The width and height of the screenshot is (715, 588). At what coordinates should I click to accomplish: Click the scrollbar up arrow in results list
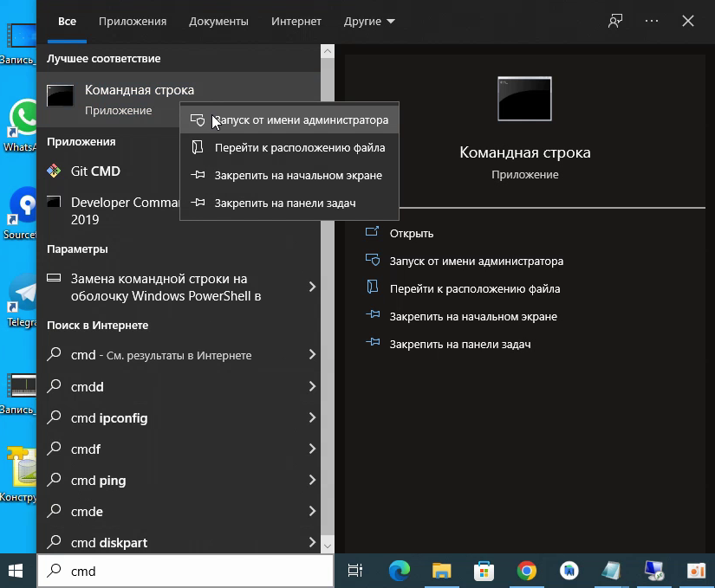(x=328, y=51)
